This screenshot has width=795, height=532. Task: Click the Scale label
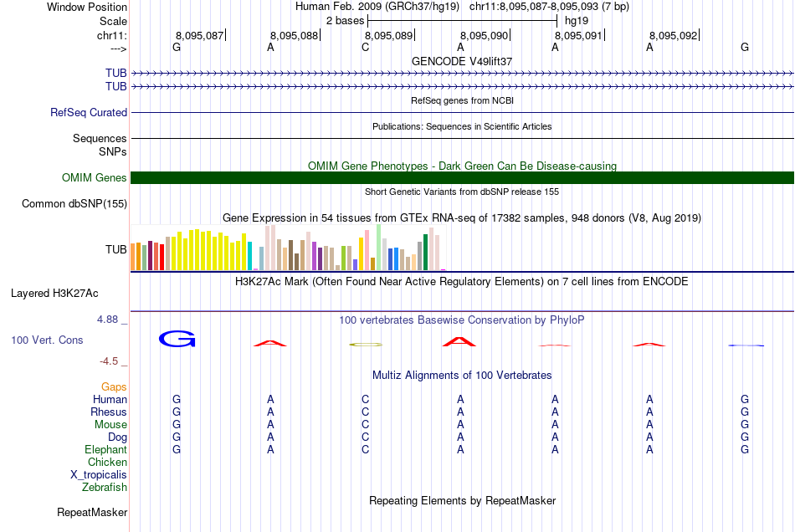(x=113, y=21)
